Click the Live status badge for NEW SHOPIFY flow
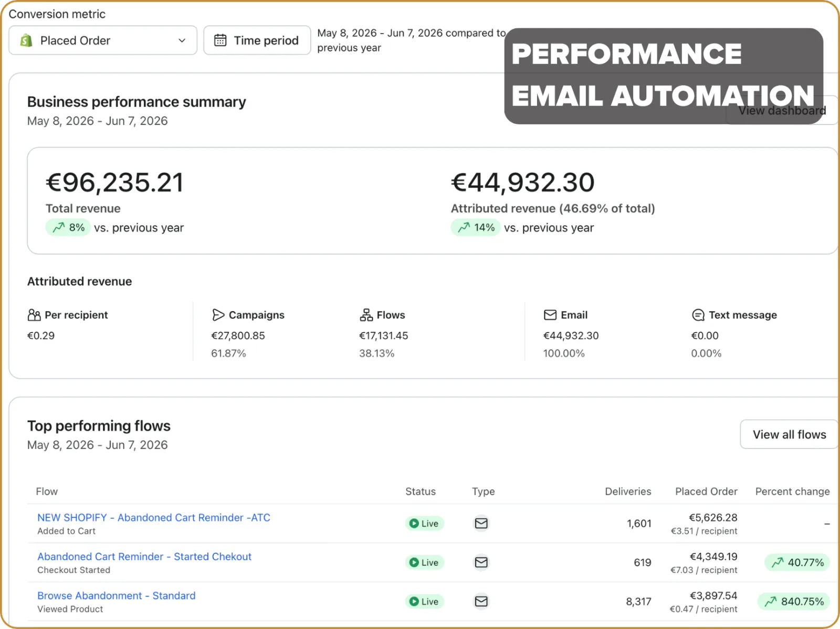This screenshot has width=840, height=629. [424, 524]
